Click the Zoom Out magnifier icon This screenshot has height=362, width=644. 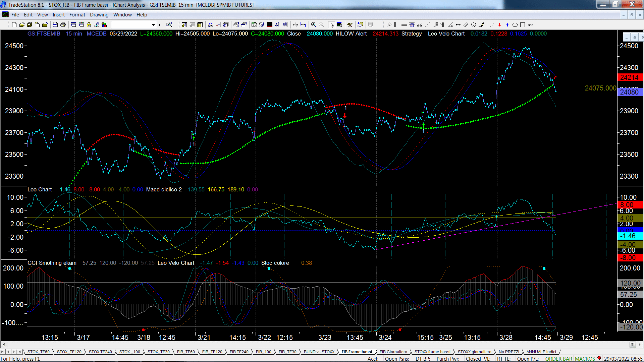tap(321, 25)
